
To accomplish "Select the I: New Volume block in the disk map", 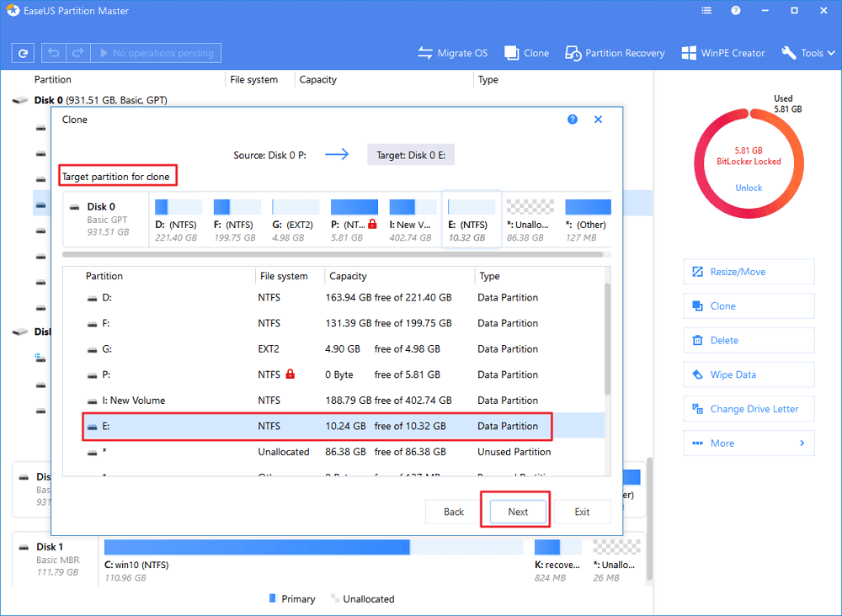I will point(413,220).
